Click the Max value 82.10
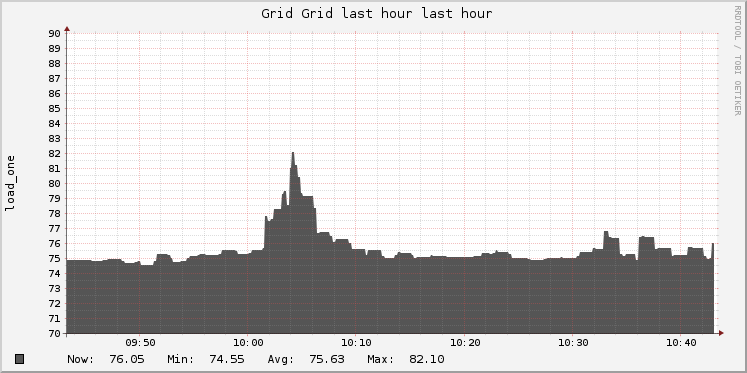 click(426, 359)
